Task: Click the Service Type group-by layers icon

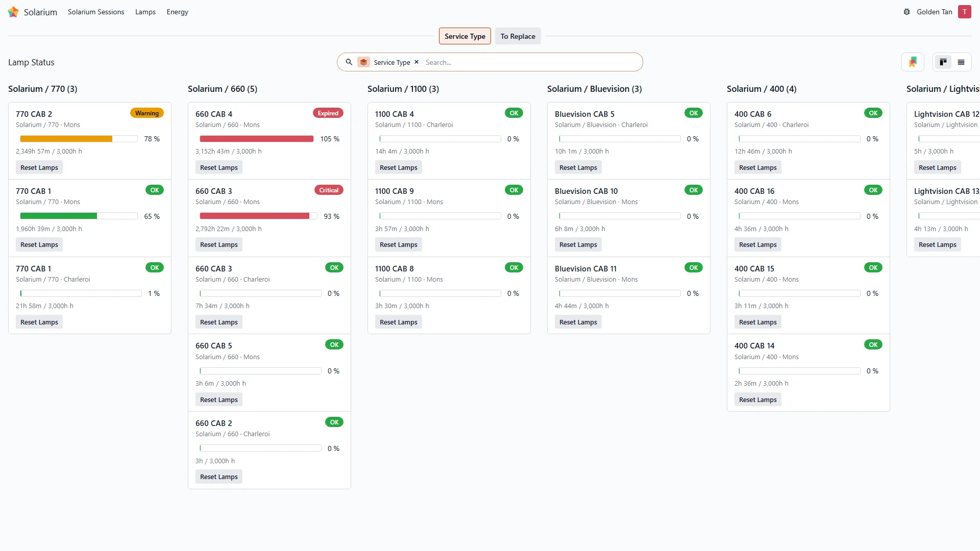Action: [x=363, y=62]
